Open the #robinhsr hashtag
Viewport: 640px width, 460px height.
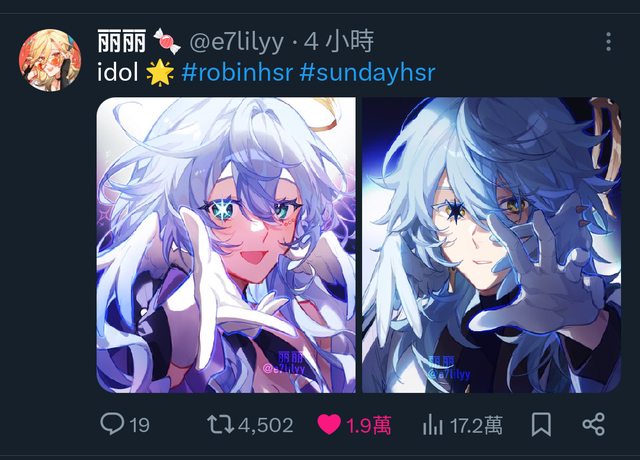(237, 73)
